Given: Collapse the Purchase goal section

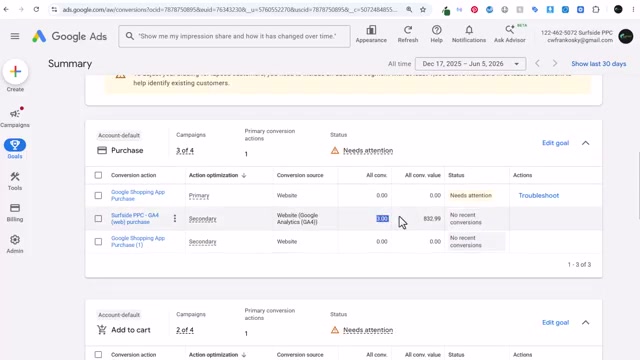Looking at the screenshot, I should point(586,143).
